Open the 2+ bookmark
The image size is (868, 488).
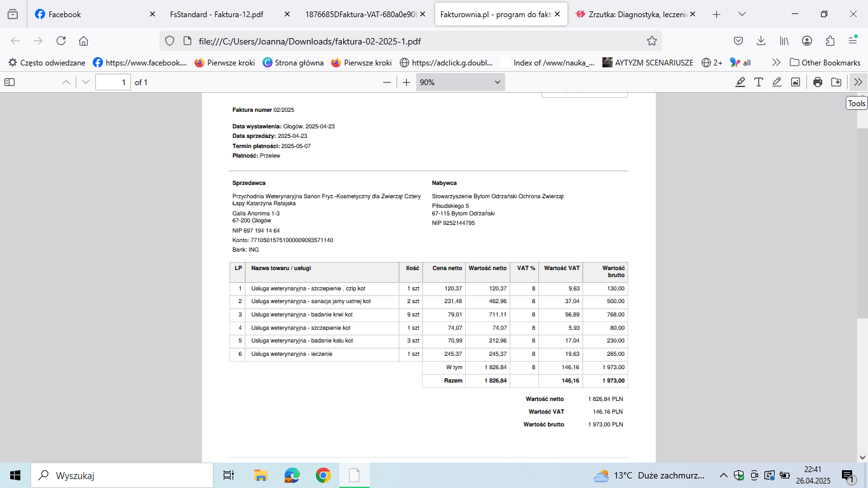712,62
